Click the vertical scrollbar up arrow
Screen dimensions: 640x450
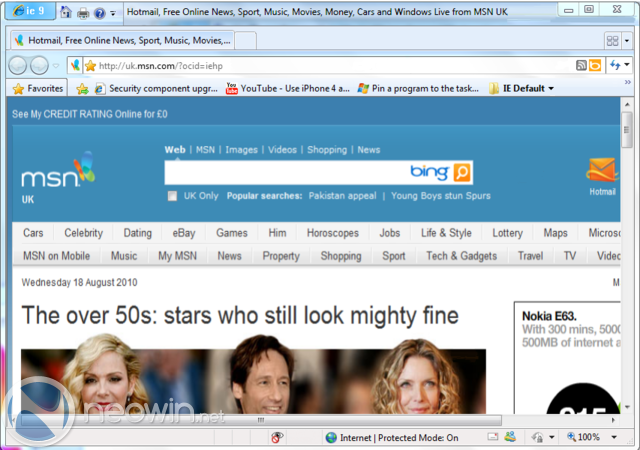point(627,105)
